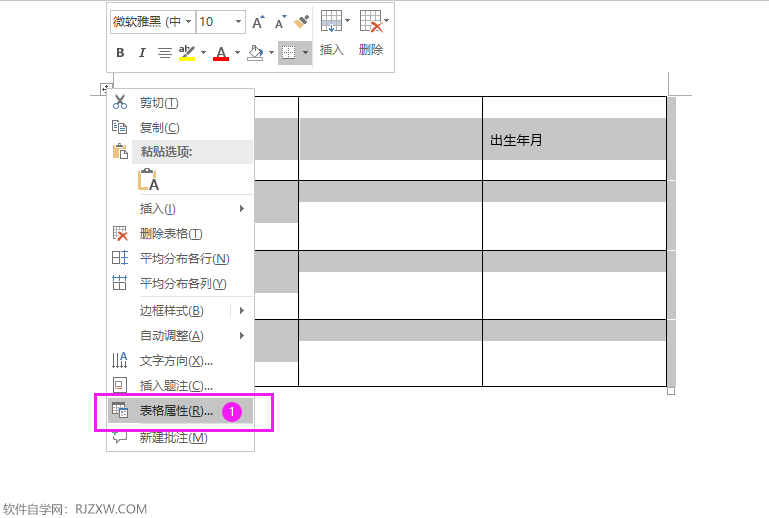Image resolution: width=769 pixels, height=518 pixels.
Task: Expand borders dropdown arrow
Action: [305, 52]
